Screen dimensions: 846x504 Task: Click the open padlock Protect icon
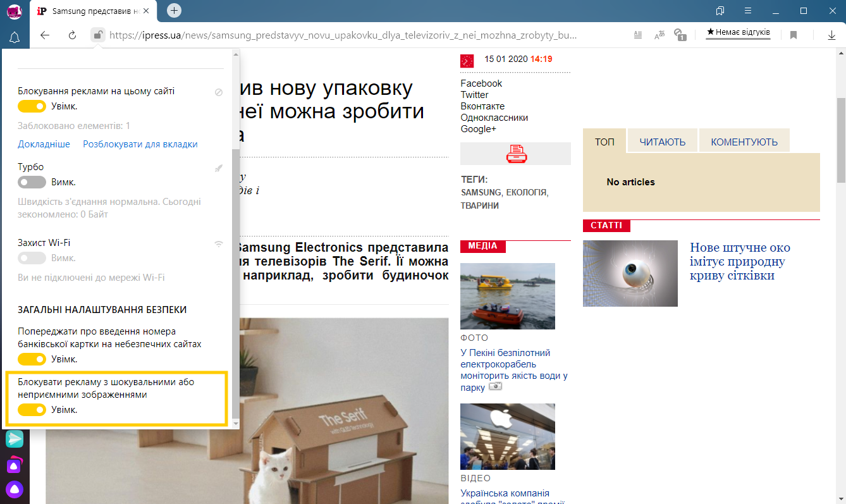pos(97,35)
